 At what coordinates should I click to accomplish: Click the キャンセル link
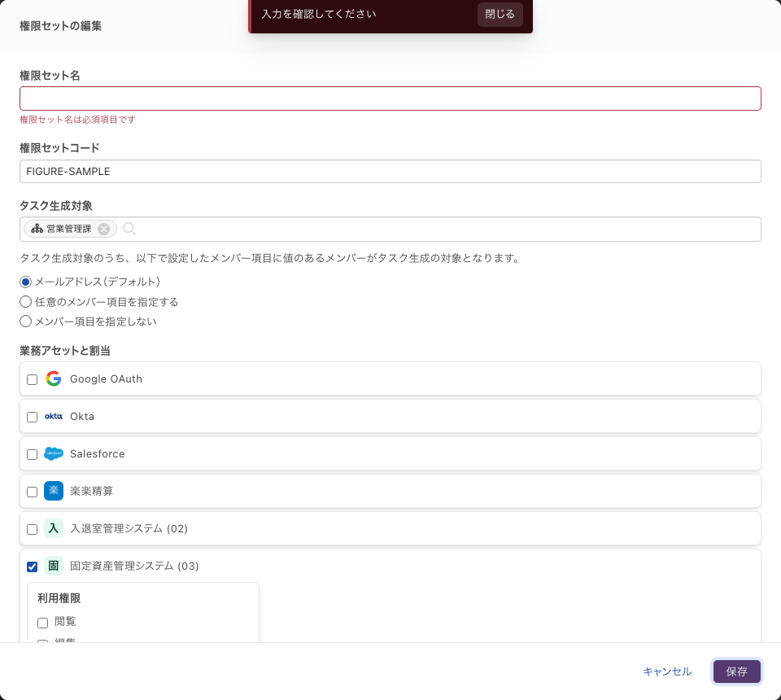point(667,672)
